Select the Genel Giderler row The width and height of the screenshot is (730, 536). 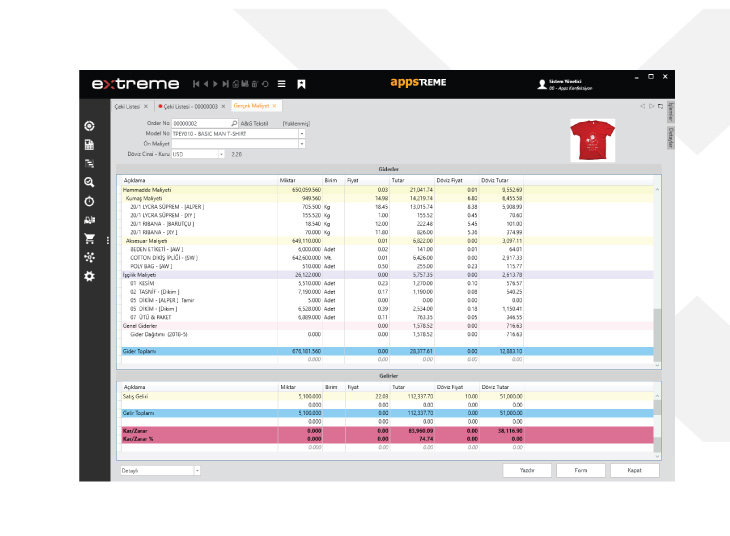(x=387, y=326)
